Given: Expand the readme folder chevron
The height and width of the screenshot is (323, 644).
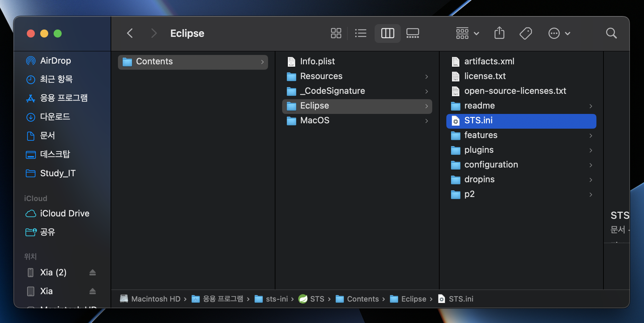Looking at the screenshot, I should [x=591, y=106].
